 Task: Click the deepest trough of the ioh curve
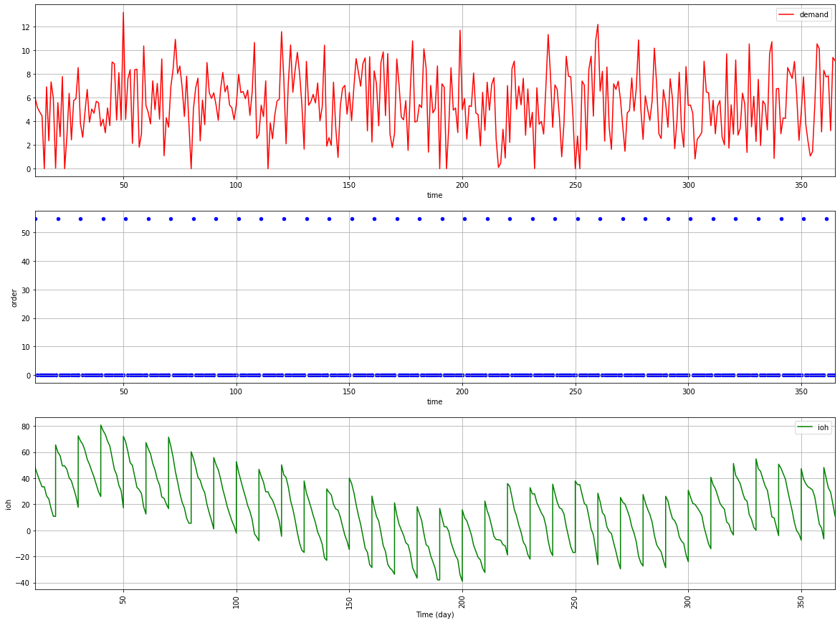click(462, 579)
